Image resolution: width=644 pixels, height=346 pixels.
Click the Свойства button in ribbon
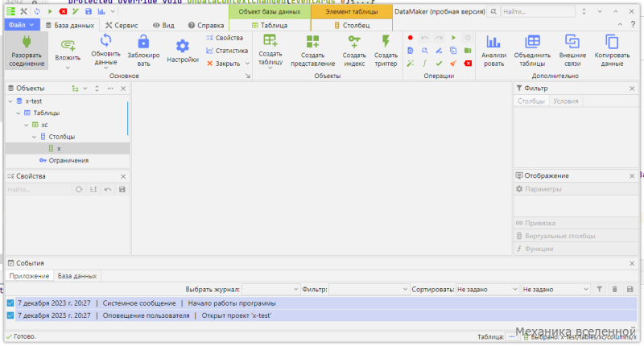(x=225, y=38)
